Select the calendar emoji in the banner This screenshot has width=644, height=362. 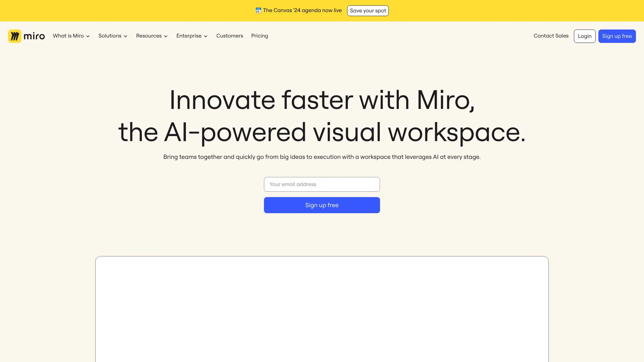point(258,10)
